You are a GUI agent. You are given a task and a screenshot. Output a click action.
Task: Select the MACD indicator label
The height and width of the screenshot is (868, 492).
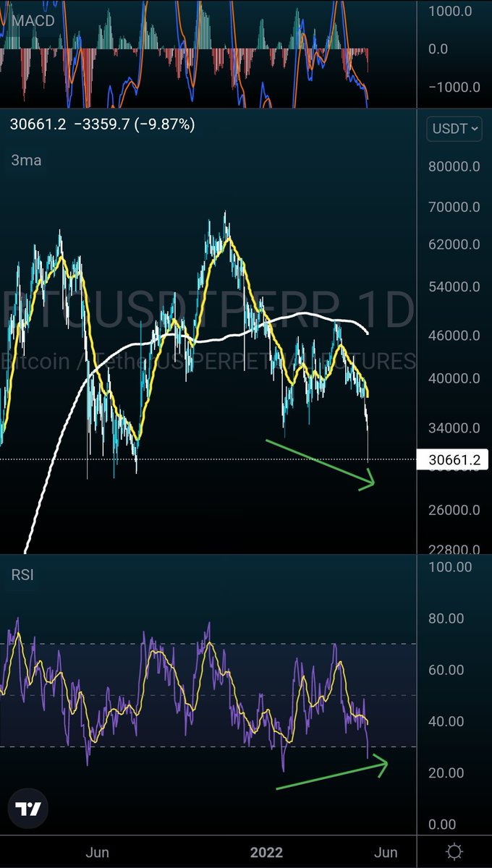tap(35, 20)
